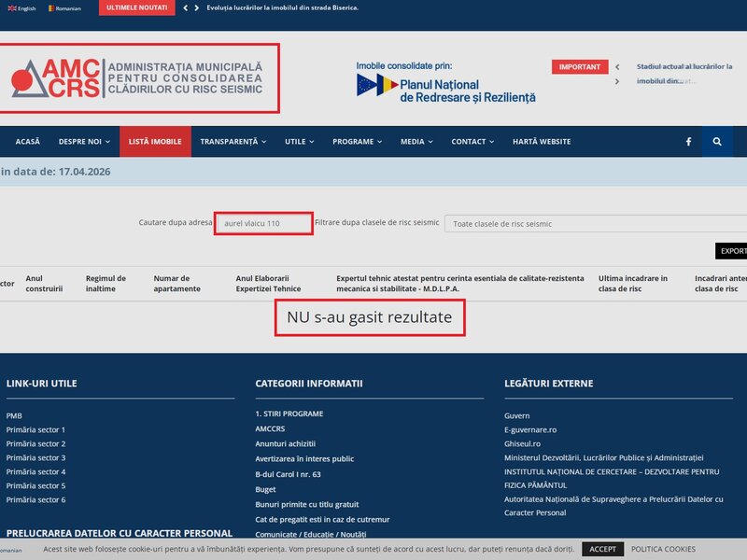Switch language with the English flag

21,8
